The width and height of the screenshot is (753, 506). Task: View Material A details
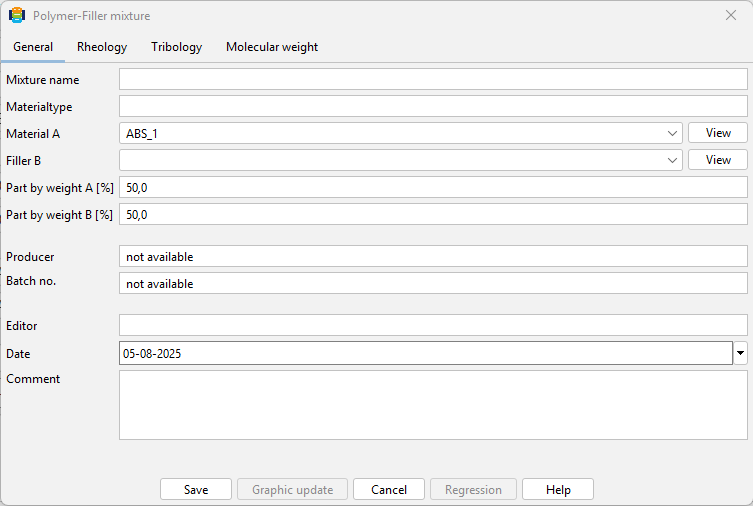pyautogui.click(x=718, y=133)
